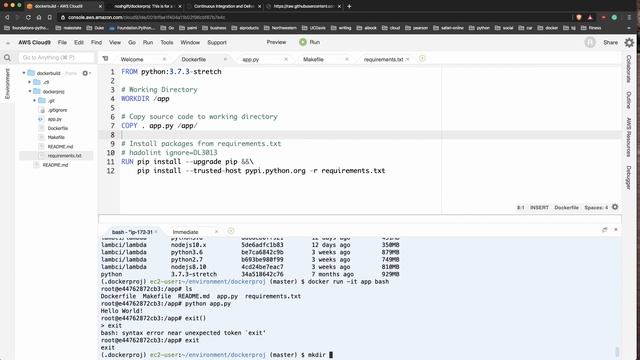640x360 pixels.
Task: Switch to the requirements.txt editor tab
Action: [x=383, y=59]
